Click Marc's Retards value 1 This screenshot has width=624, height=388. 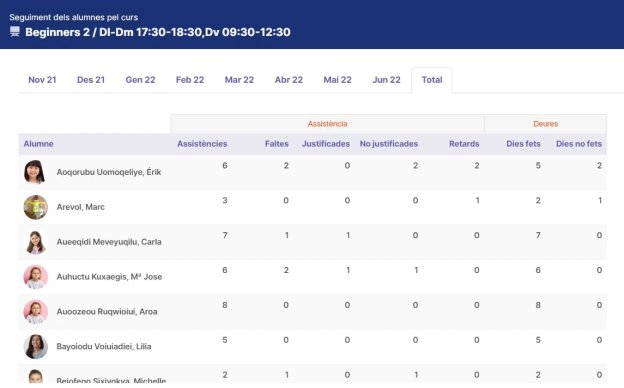(x=477, y=200)
